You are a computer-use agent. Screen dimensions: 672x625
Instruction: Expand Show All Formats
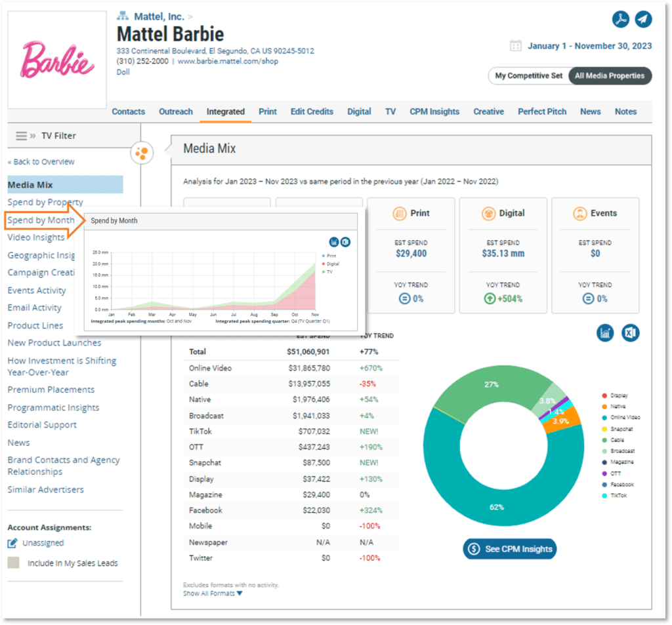[213, 594]
